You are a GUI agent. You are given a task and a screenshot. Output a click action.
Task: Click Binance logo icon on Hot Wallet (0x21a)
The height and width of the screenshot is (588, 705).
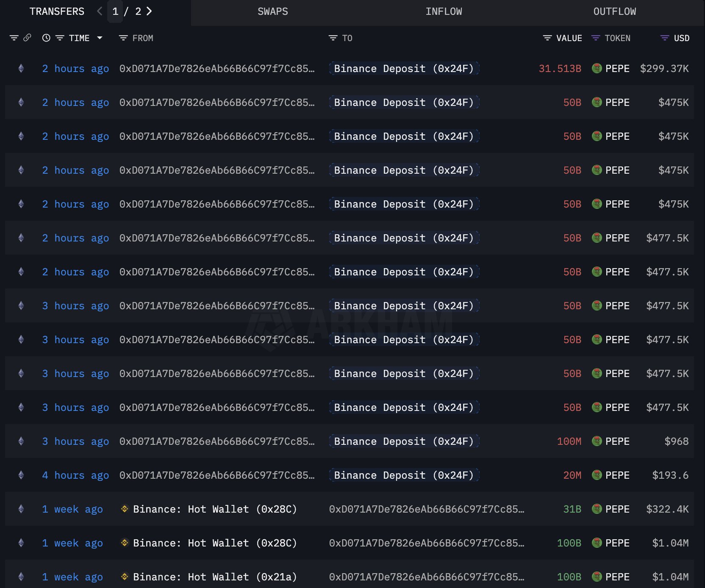click(125, 576)
